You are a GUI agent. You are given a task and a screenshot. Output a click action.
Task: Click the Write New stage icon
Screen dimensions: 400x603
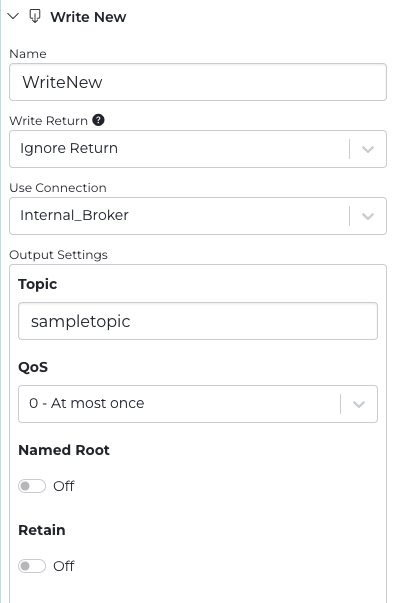pyautogui.click(x=35, y=16)
